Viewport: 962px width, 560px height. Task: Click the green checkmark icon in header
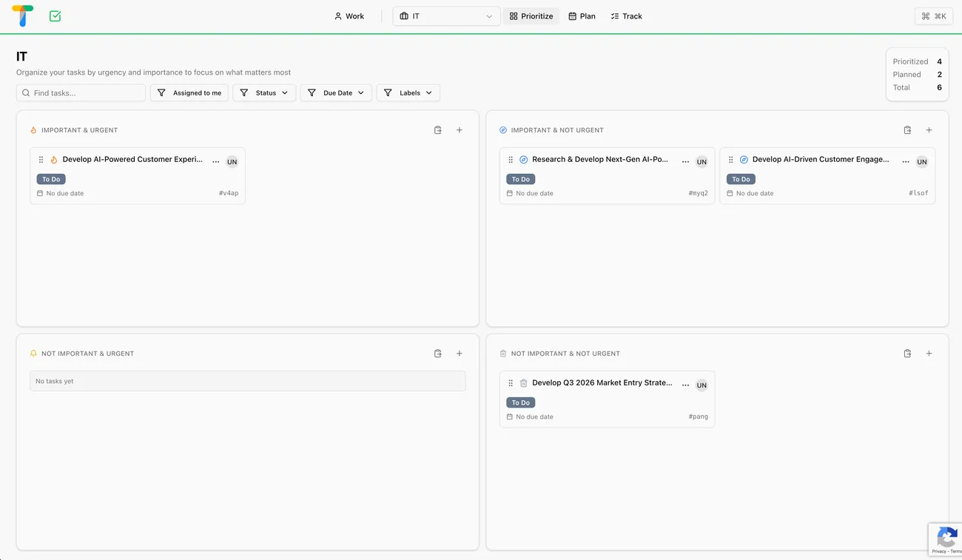pos(55,16)
